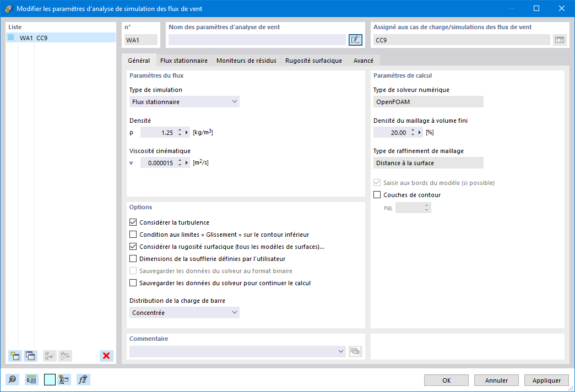Click the viscosity ν spinner arrows
Viewport: 575px width, 392px height.
tap(180, 163)
